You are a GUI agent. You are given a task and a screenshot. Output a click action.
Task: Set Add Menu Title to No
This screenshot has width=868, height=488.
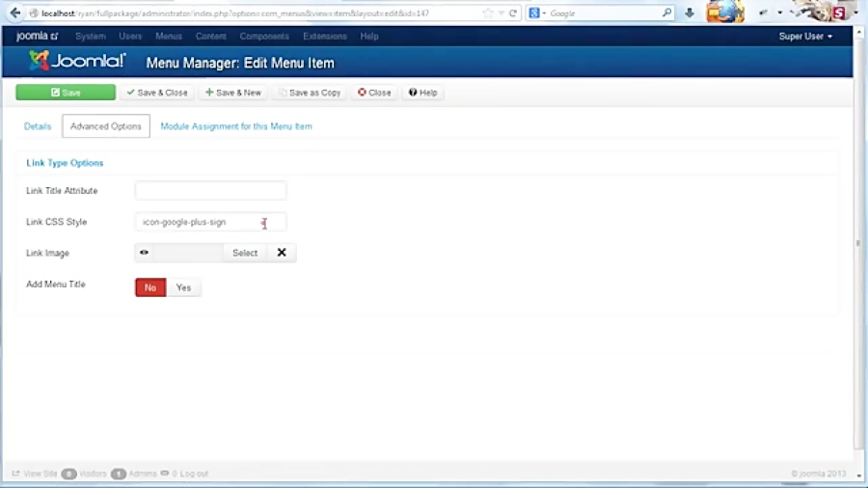[x=150, y=287]
